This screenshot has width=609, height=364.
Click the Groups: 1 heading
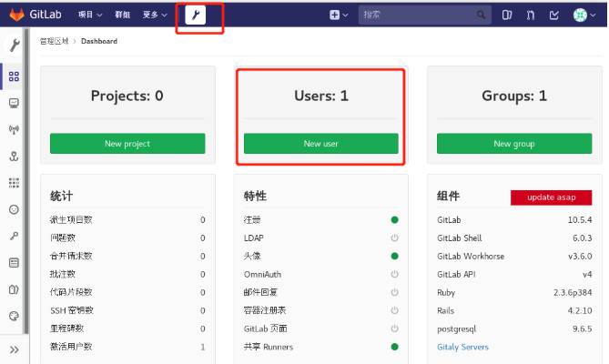coord(514,96)
